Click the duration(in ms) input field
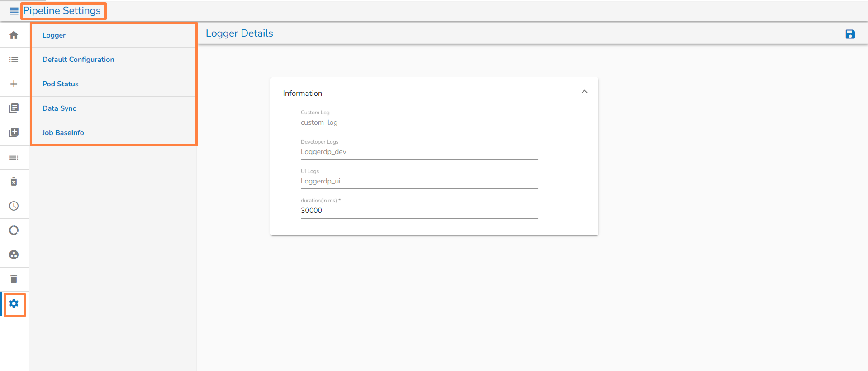The width and height of the screenshot is (868, 371). (419, 211)
